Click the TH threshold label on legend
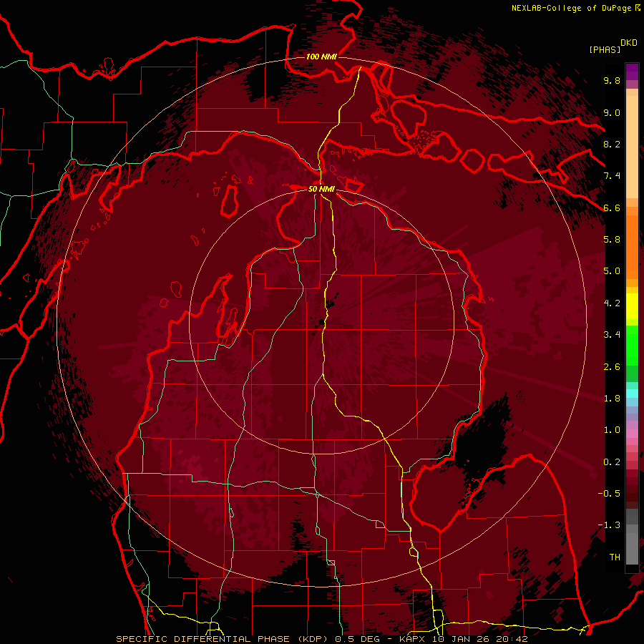Image resolution: width=644 pixels, height=644 pixels. 615,557
